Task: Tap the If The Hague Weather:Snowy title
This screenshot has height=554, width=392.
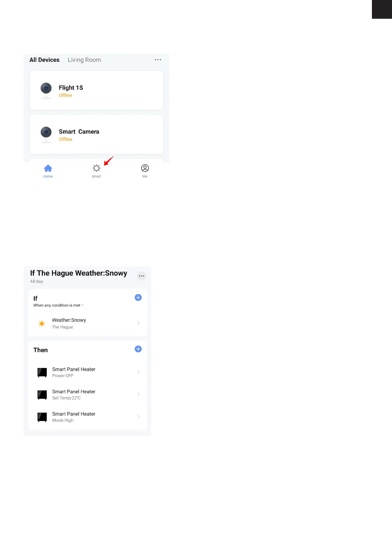Action: pyautogui.click(x=79, y=273)
